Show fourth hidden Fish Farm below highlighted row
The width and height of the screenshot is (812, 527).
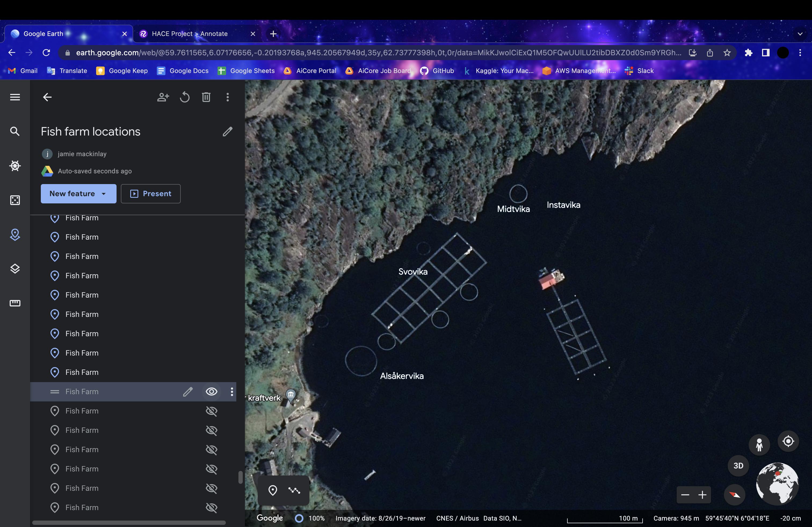212,469
